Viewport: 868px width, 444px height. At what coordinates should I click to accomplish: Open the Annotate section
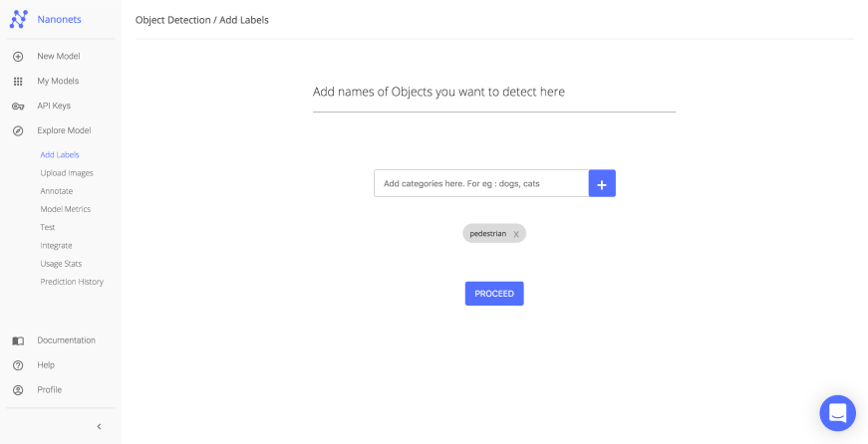(x=57, y=191)
